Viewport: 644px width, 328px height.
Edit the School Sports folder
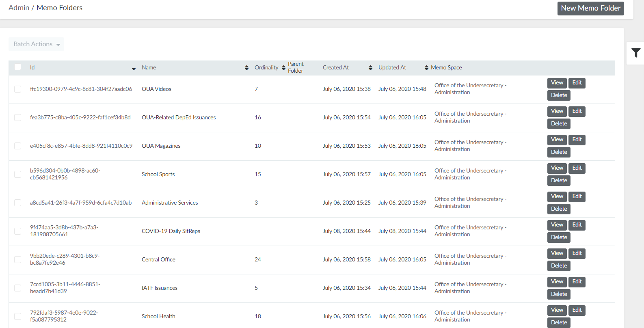577,168
